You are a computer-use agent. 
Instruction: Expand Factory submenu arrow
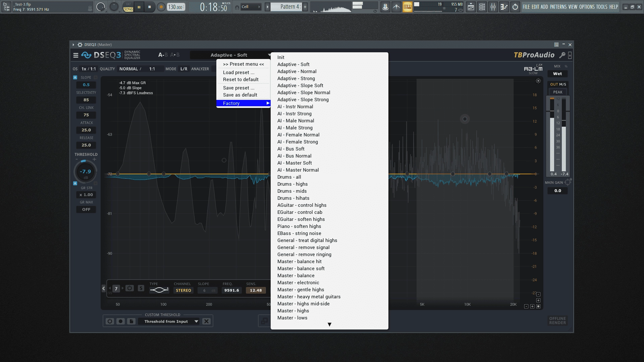click(268, 103)
